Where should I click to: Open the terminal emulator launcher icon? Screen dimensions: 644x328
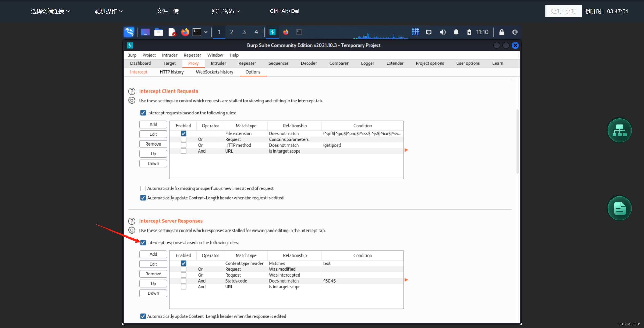[x=197, y=32]
